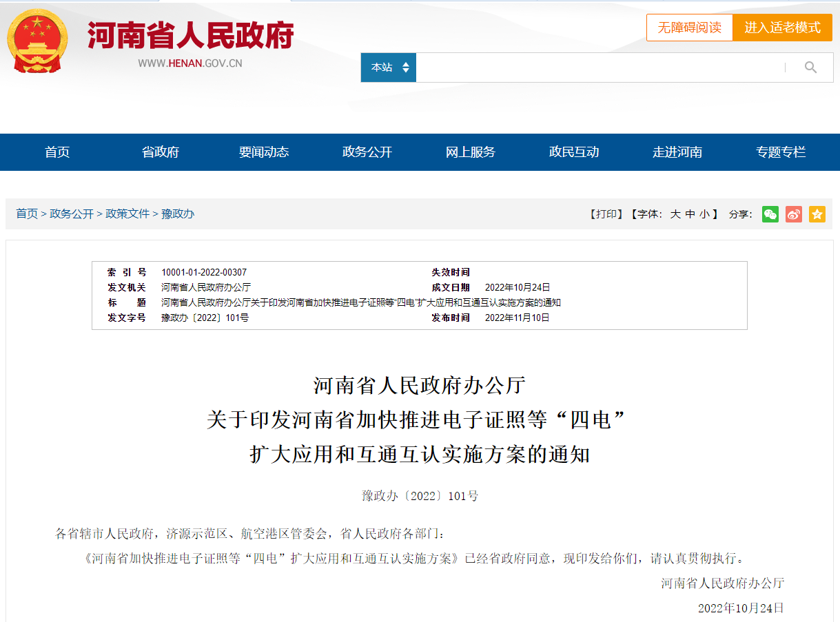Share the article to Weibo
The width and height of the screenshot is (840, 622).
(793, 214)
